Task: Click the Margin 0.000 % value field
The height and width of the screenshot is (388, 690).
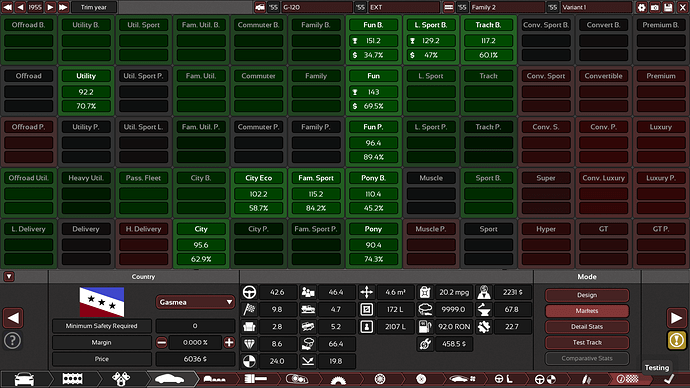Action: (x=195, y=343)
